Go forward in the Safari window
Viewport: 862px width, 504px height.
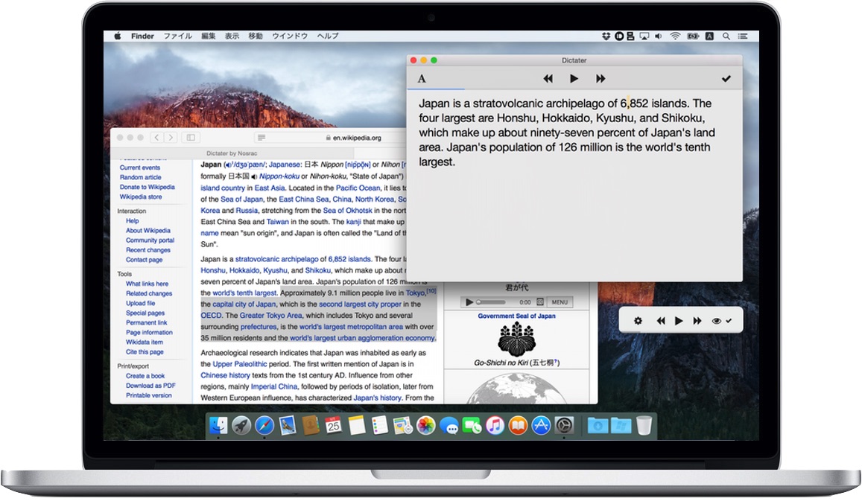pyautogui.click(x=171, y=138)
